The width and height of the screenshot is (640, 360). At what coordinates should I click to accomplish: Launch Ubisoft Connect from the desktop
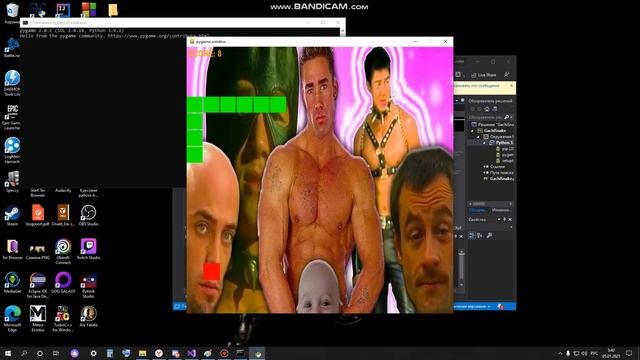point(63,251)
